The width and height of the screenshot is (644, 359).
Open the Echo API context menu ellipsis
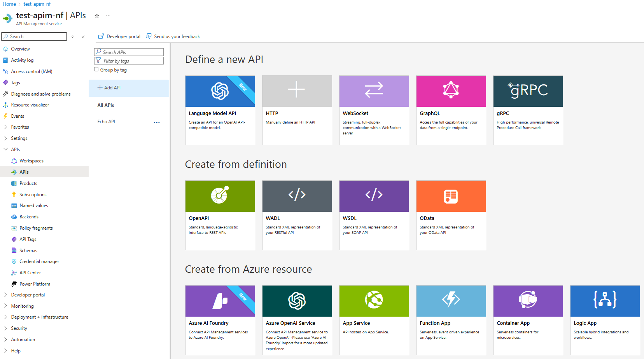(157, 122)
